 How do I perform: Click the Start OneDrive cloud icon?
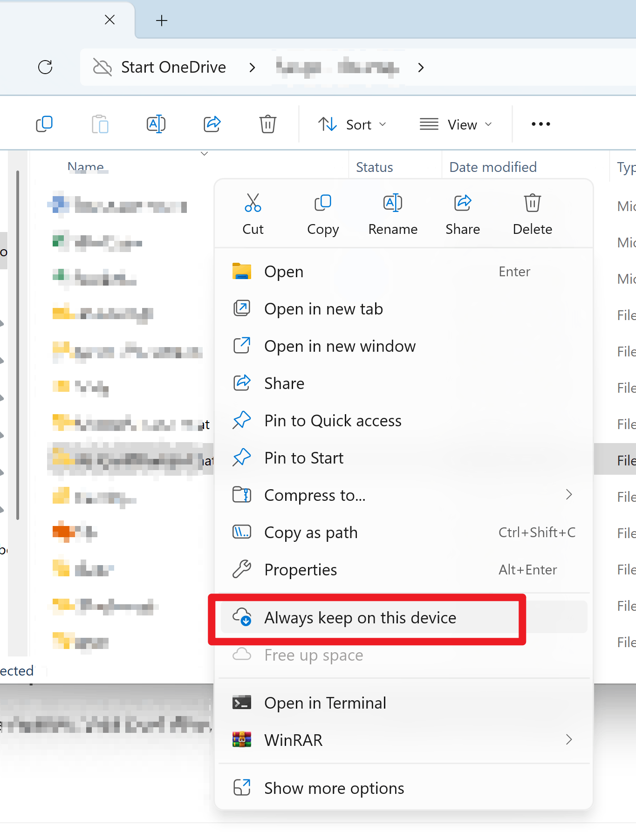(x=103, y=67)
